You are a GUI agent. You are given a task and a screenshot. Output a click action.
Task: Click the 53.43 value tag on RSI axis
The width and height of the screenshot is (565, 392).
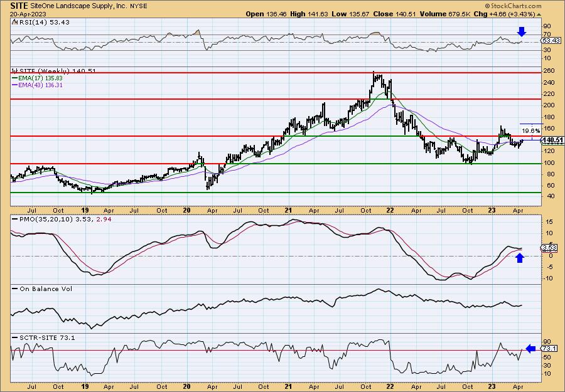click(551, 41)
